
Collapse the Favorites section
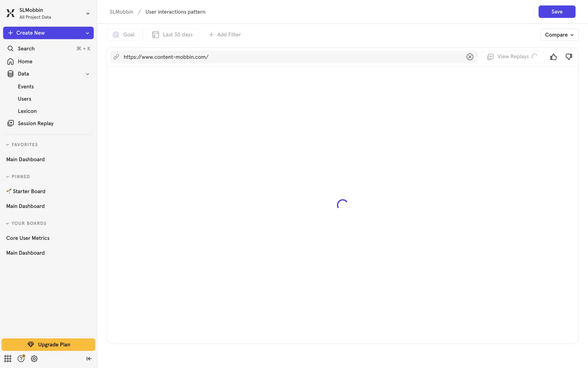click(x=7, y=145)
